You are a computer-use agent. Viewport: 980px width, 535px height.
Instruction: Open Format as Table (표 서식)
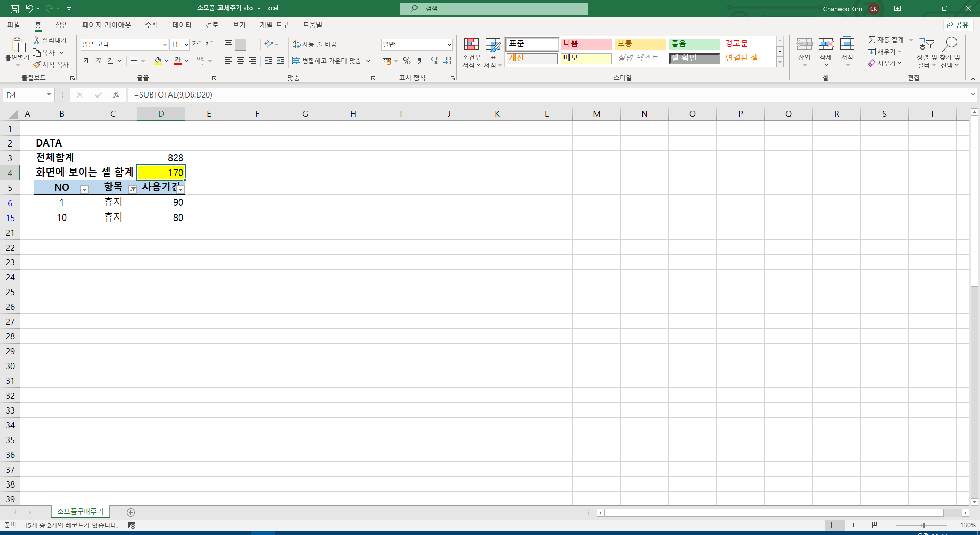click(x=493, y=53)
